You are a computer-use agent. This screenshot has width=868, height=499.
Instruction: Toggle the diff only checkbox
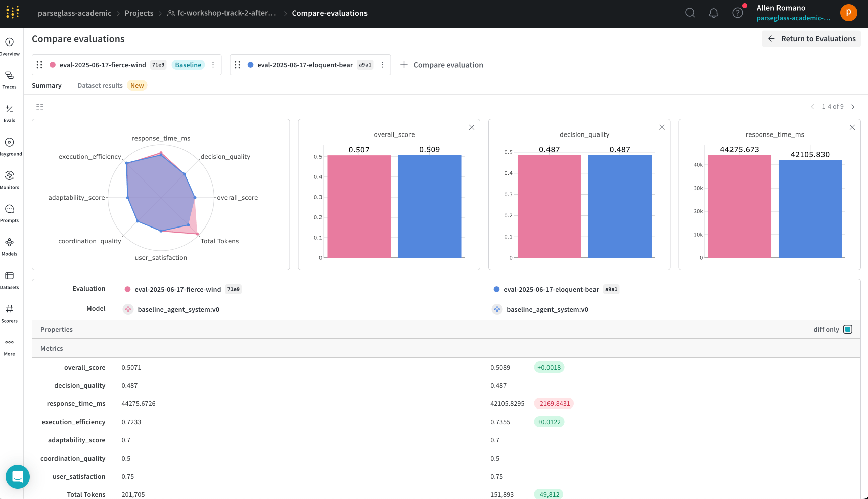coord(848,329)
